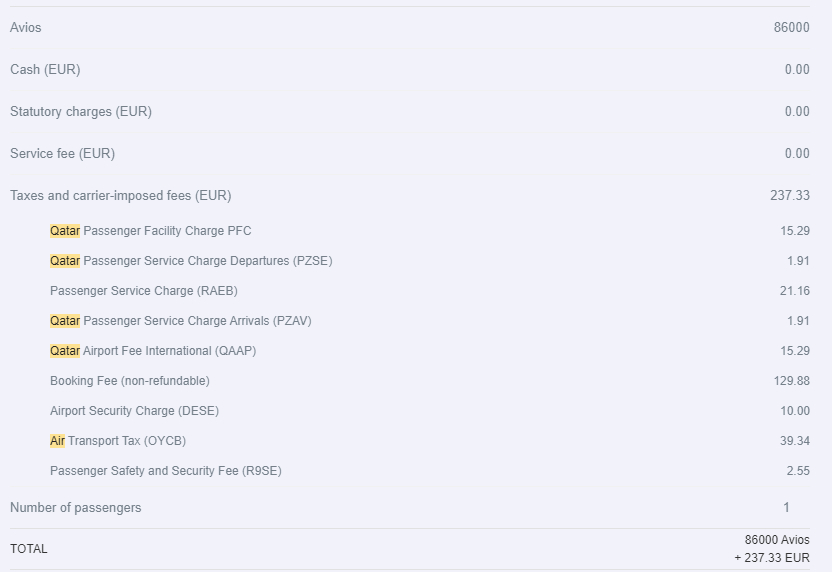The width and height of the screenshot is (832, 572).
Task: Click Passenger Safety and Security Fee (R9SE)
Action: pos(166,471)
